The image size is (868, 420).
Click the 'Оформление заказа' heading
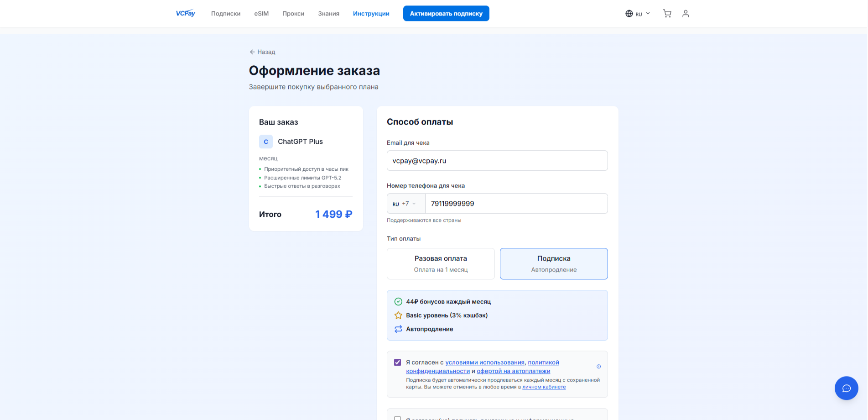314,71
